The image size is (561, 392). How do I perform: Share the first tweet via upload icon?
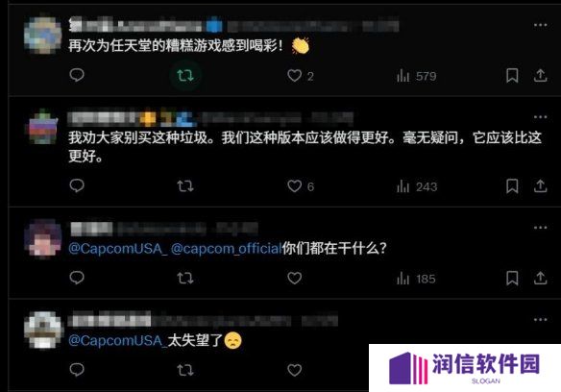[540, 76]
